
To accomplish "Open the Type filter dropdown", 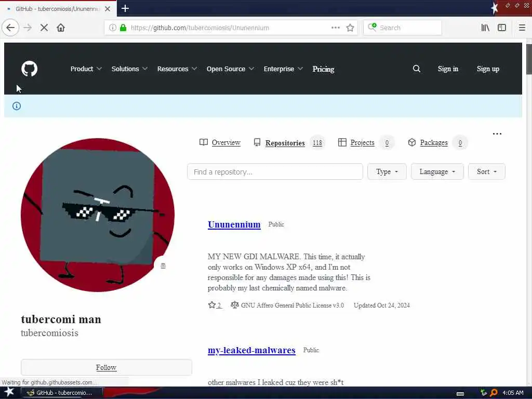I will (x=387, y=171).
